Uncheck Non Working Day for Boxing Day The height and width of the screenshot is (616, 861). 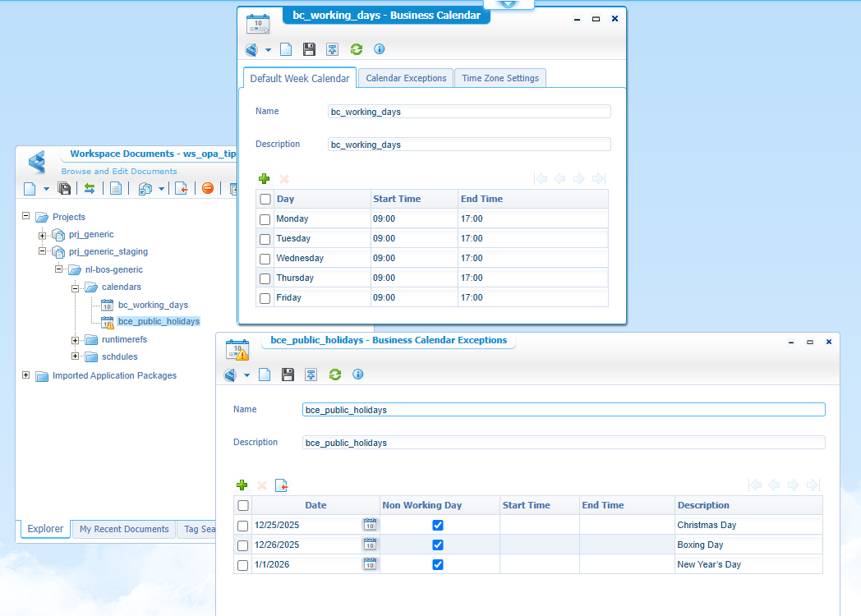pos(438,545)
